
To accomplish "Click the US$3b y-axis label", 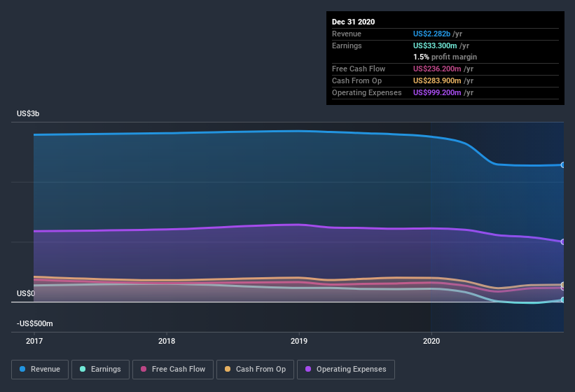I will (x=28, y=113).
